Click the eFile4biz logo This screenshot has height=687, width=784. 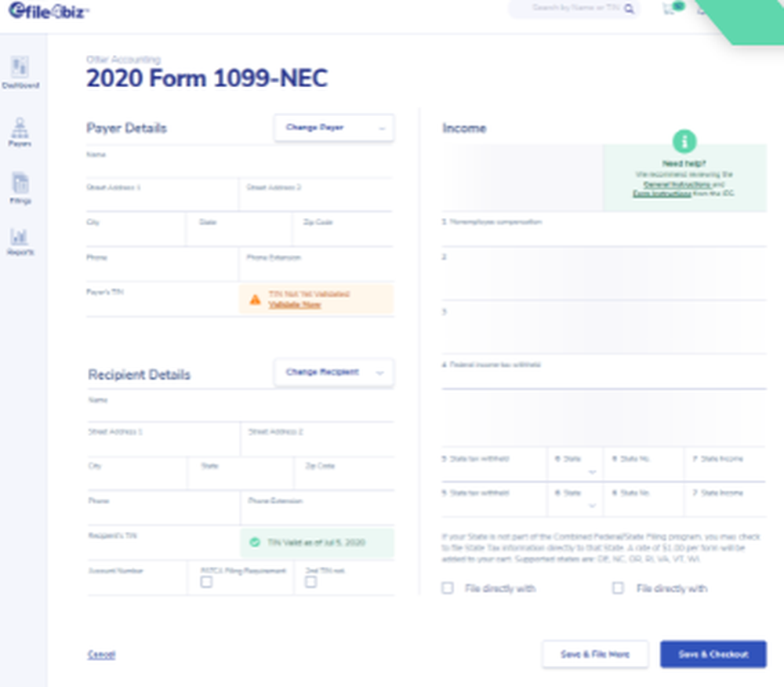49,10
